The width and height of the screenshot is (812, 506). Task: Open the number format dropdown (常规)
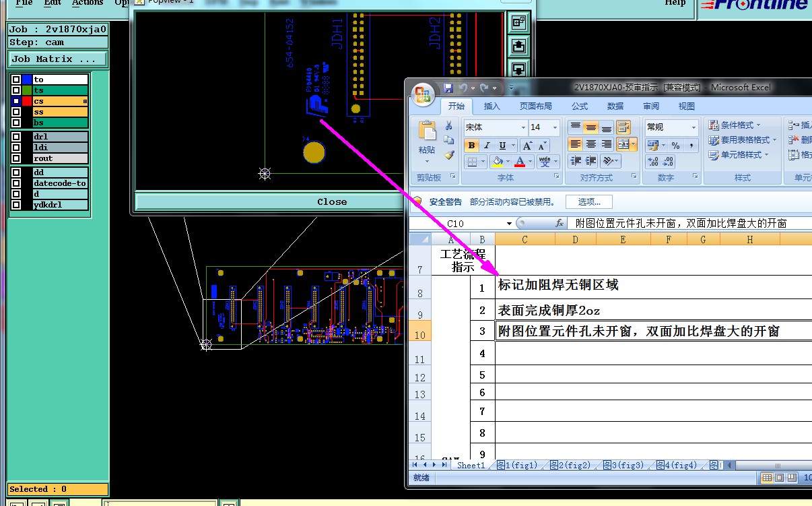(x=693, y=127)
